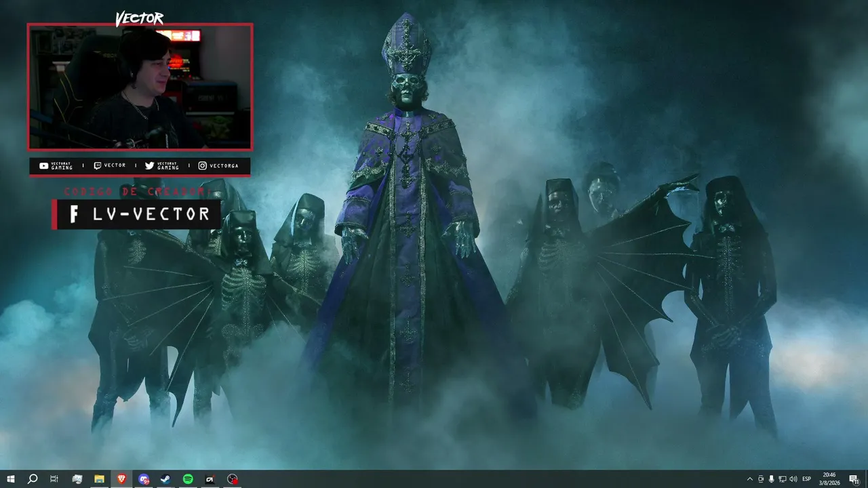Open the notification center with 11 badge
Screen dimensions: 868x488
(x=854, y=479)
